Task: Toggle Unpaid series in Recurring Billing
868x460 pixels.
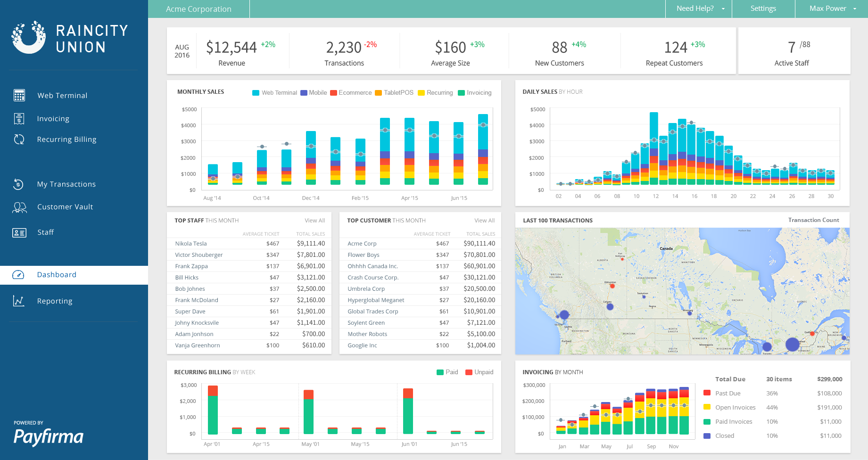Action: click(479, 372)
